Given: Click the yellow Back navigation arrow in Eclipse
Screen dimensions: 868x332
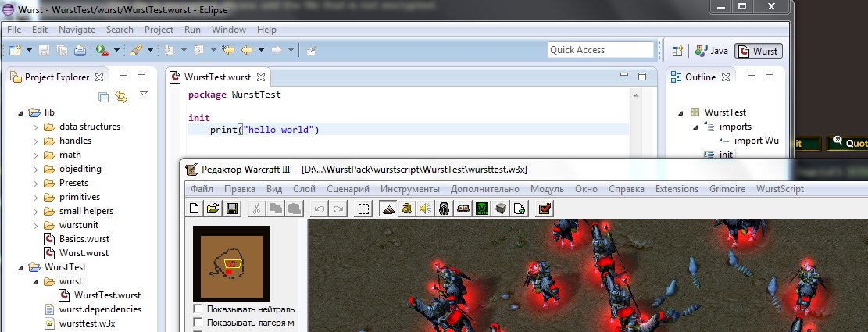Looking at the screenshot, I should (x=247, y=50).
